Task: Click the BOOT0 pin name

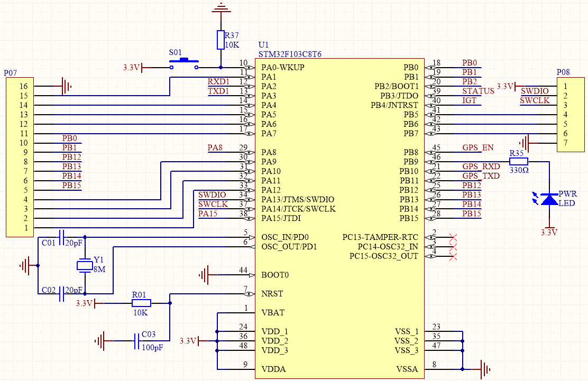Action: coord(275,275)
